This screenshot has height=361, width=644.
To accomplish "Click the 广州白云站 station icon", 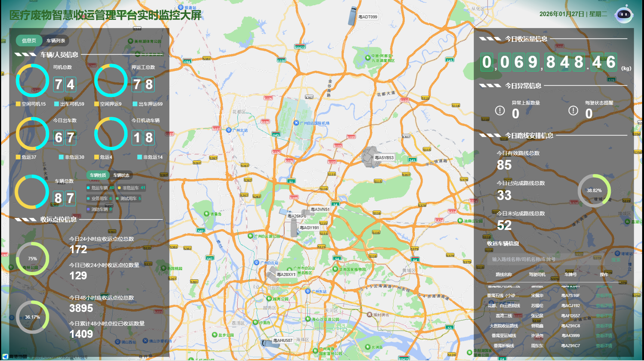I will (x=257, y=263).
